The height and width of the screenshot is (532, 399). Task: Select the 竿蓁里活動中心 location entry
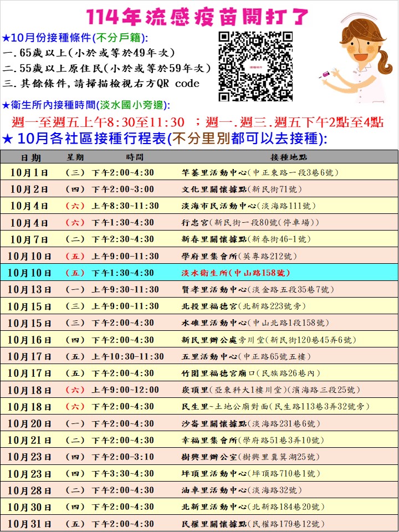click(x=259, y=173)
